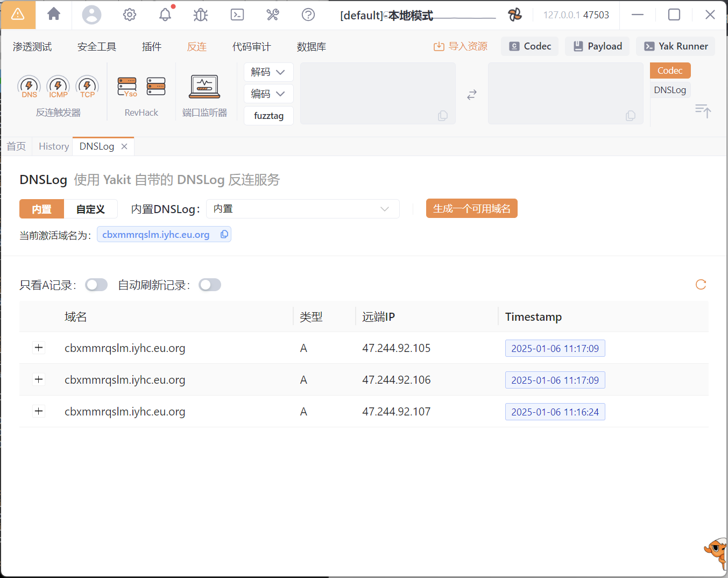Open the Payload button

tap(597, 46)
